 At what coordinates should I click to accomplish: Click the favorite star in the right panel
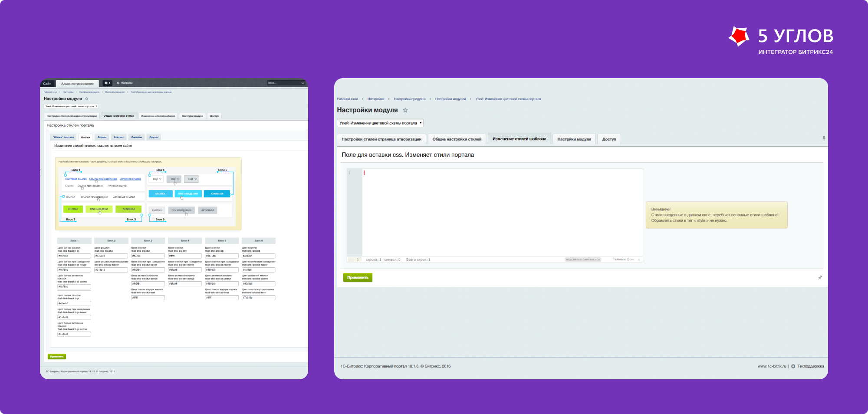(x=405, y=110)
